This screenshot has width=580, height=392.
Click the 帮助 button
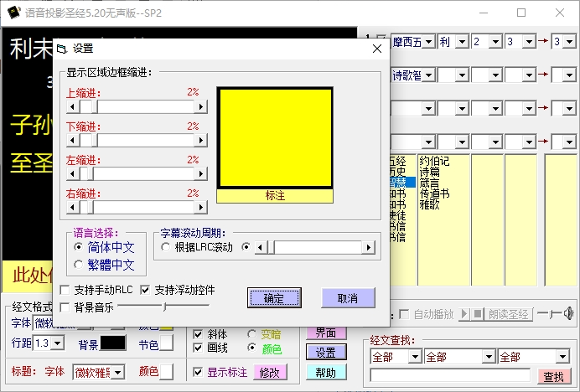pyautogui.click(x=326, y=373)
